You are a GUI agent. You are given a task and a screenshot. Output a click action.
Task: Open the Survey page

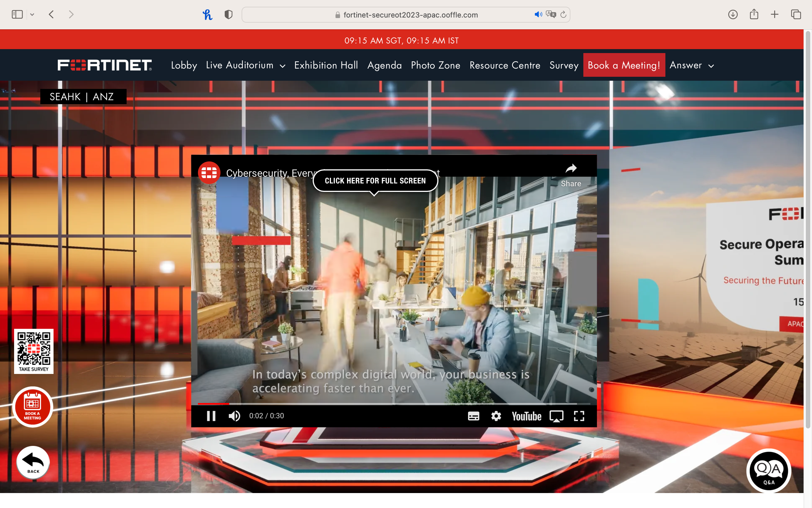point(564,65)
